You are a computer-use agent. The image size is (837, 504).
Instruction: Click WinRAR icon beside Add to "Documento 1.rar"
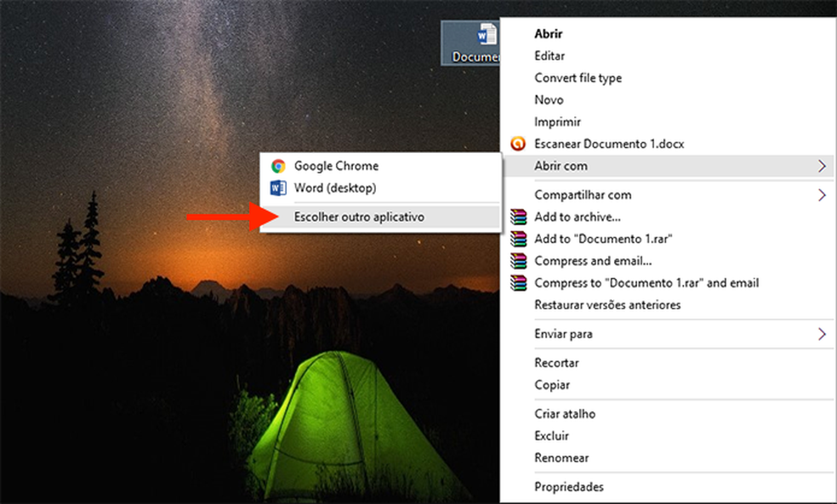(518, 238)
